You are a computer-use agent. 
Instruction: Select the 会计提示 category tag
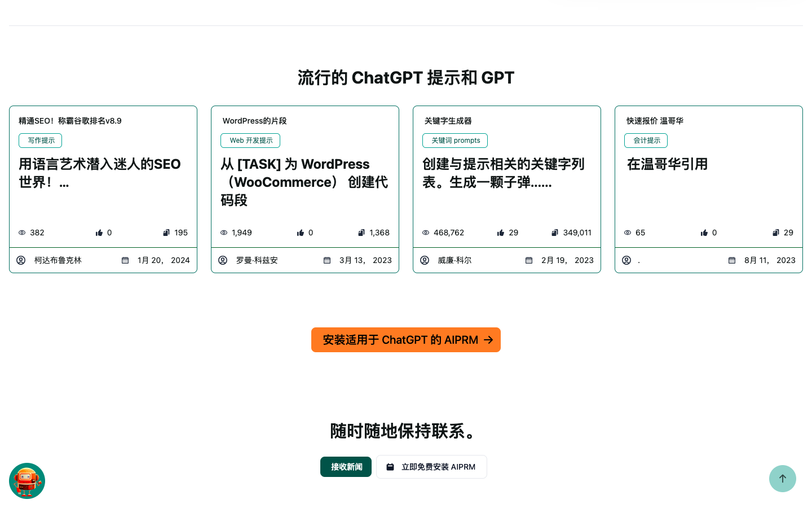646,141
